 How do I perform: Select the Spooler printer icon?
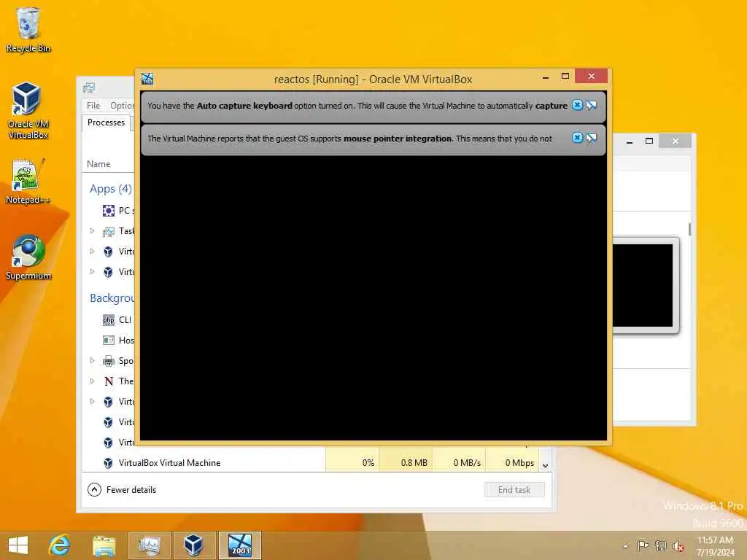click(109, 361)
